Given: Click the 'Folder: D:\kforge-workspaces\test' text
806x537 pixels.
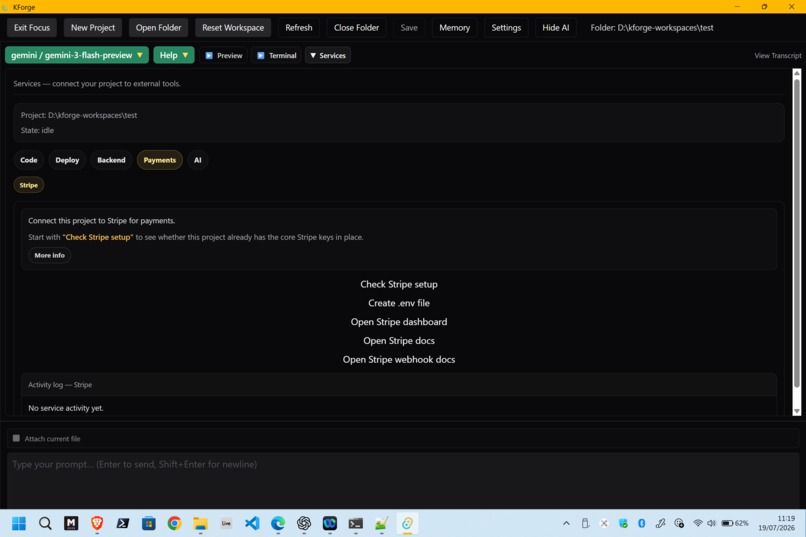Looking at the screenshot, I should pyautogui.click(x=652, y=28).
